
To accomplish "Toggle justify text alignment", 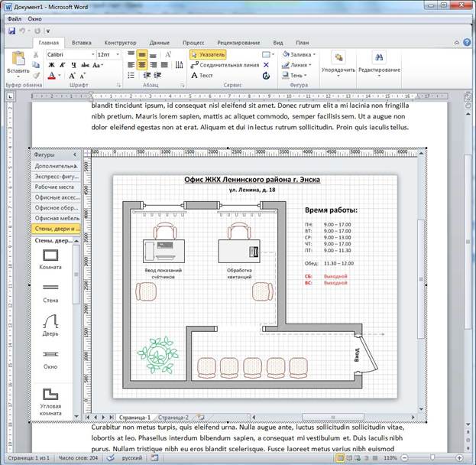I will pyautogui.click(x=164, y=65).
